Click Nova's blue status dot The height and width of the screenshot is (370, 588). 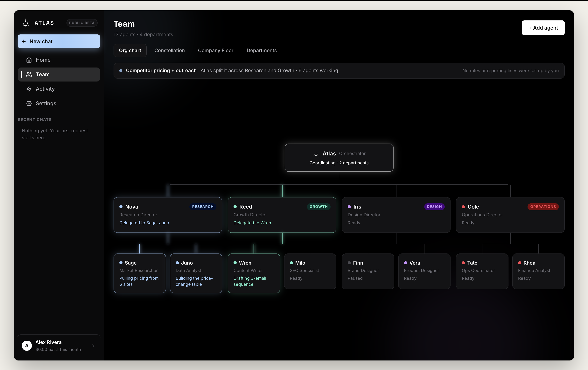click(121, 207)
